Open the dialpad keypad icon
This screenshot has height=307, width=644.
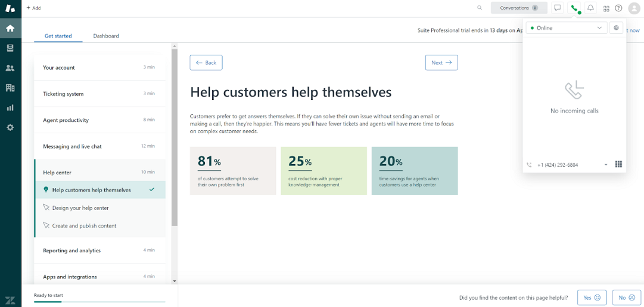[x=618, y=164]
